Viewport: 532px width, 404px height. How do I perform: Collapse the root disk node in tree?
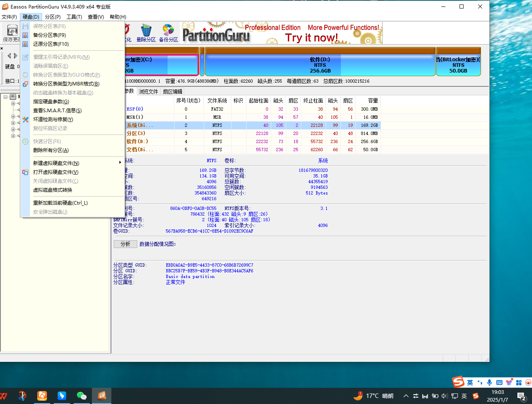6,97
